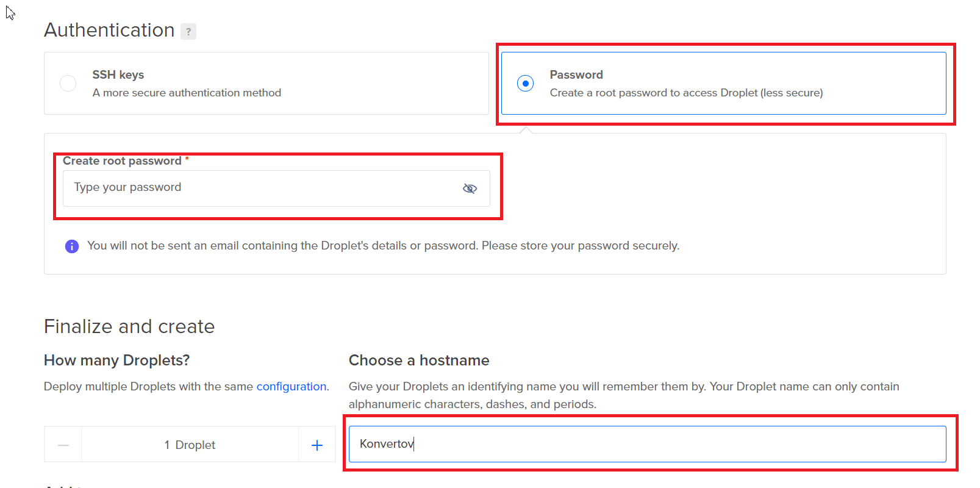The height and width of the screenshot is (488, 980).
Task: Select the Password radio button
Action: [525, 83]
